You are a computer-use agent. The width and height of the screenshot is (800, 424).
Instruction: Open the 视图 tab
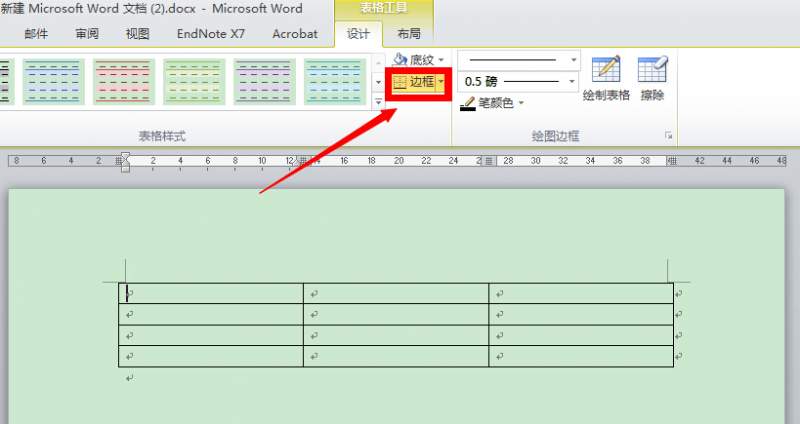[x=138, y=34]
